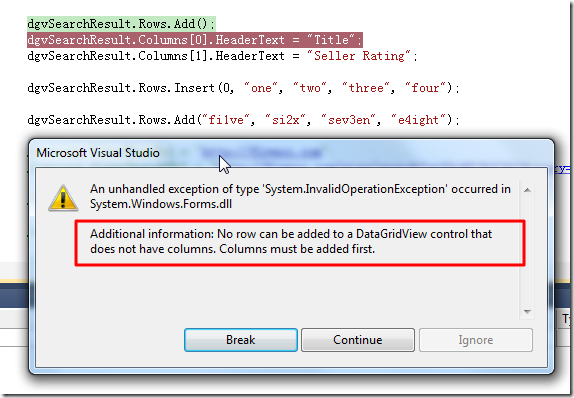574x398 pixels.
Task: Click the "sev3en" string in code
Action: (x=348, y=120)
